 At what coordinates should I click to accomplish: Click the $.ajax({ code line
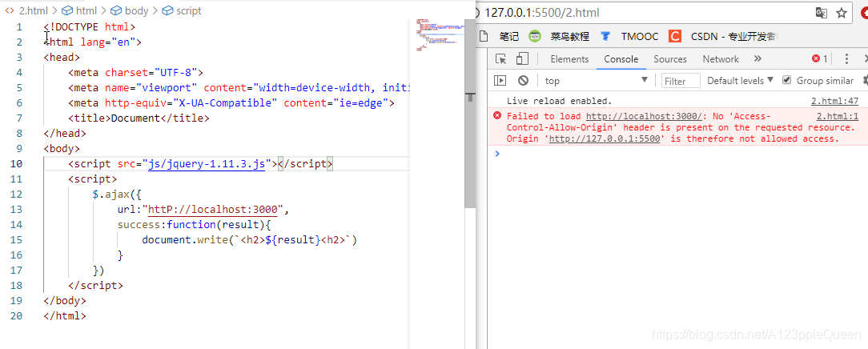(x=119, y=195)
